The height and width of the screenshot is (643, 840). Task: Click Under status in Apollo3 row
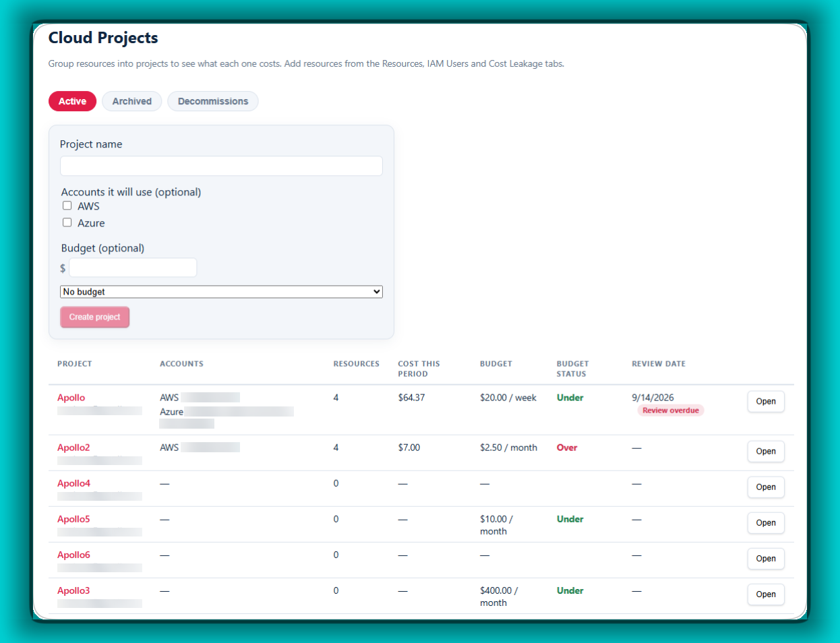pyautogui.click(x=570, y=590)
